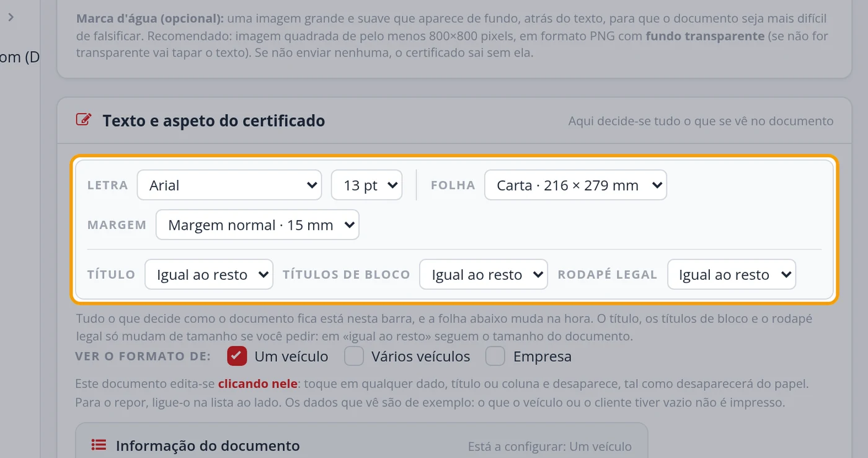
Task: Click the Informação do documento heading
Action: [x=208, y=446]
